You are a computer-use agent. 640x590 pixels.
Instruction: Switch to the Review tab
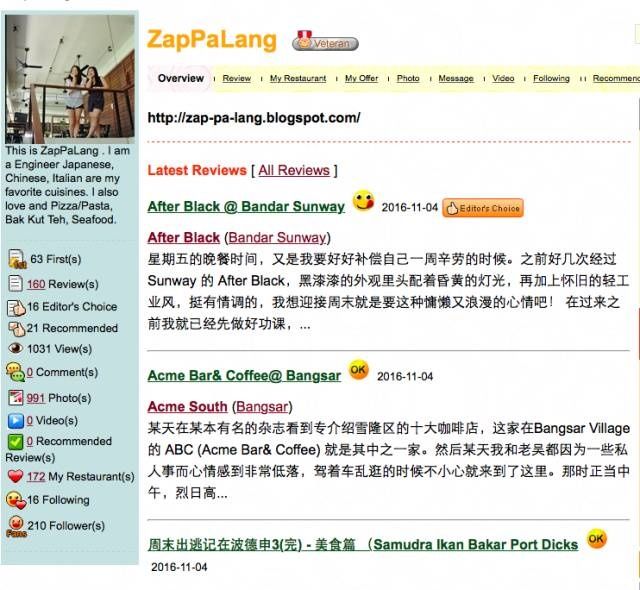coord(237,78)
